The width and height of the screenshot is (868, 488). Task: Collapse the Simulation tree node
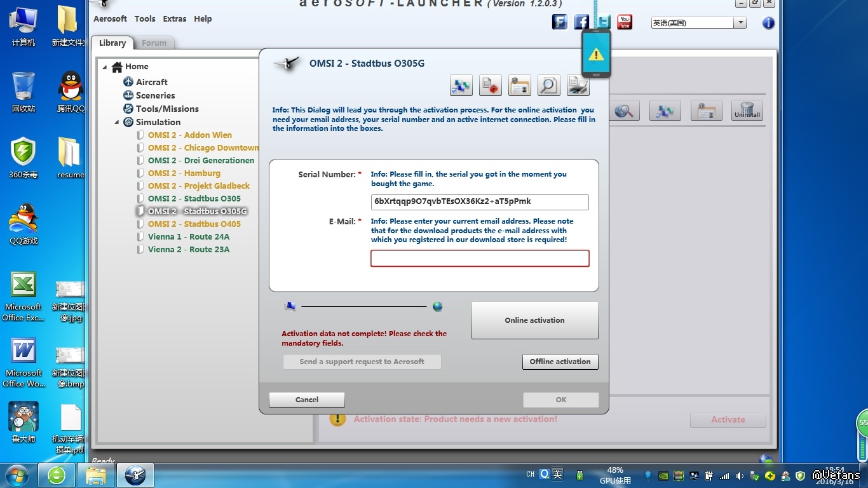[116, 122]
